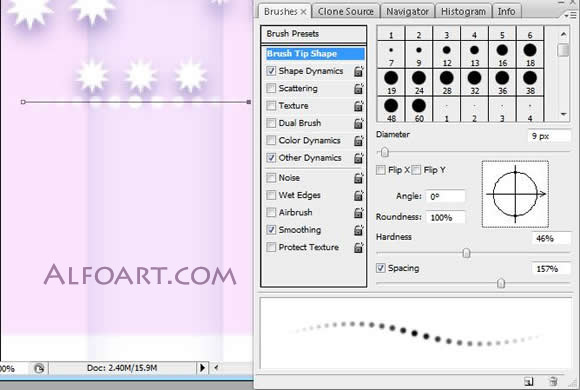Screen dimensions: 580x390
Task: Enable the Color Dynamics checkbox
Action: pos(271,141)
